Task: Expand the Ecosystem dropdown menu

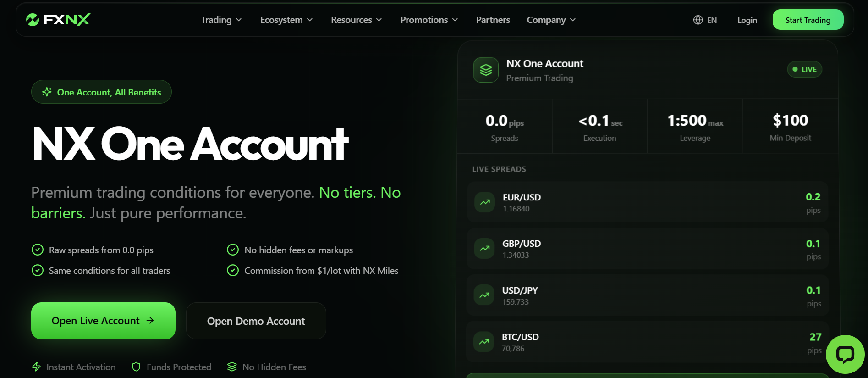Action: coord(286,20)
